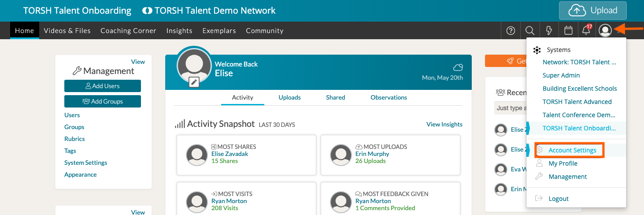Viewport: 644px width, 215px height.
Task: Click the Upload cloud button
Action: click(x=592, y=11)
